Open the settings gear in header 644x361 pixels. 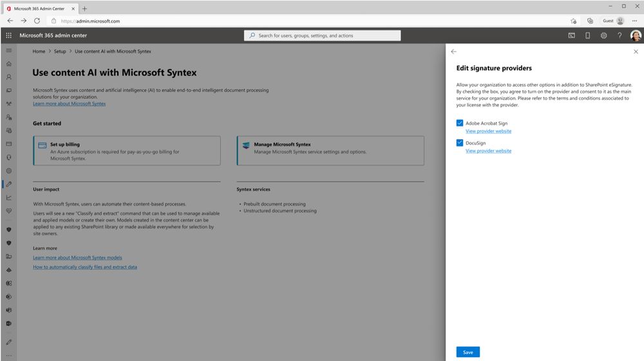point(603,35)
